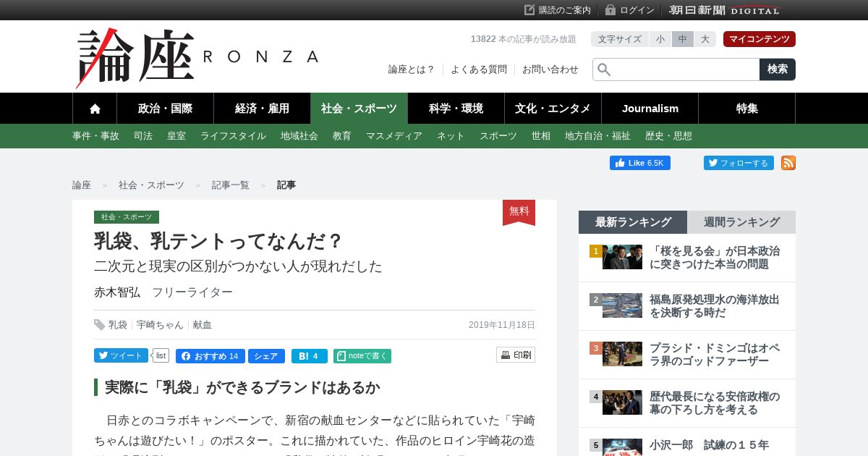Image resolution: width=868 pixels, height=456 pixels.
Task: Open 事件・事故 subcategory
Action: [x=95, y=136]
